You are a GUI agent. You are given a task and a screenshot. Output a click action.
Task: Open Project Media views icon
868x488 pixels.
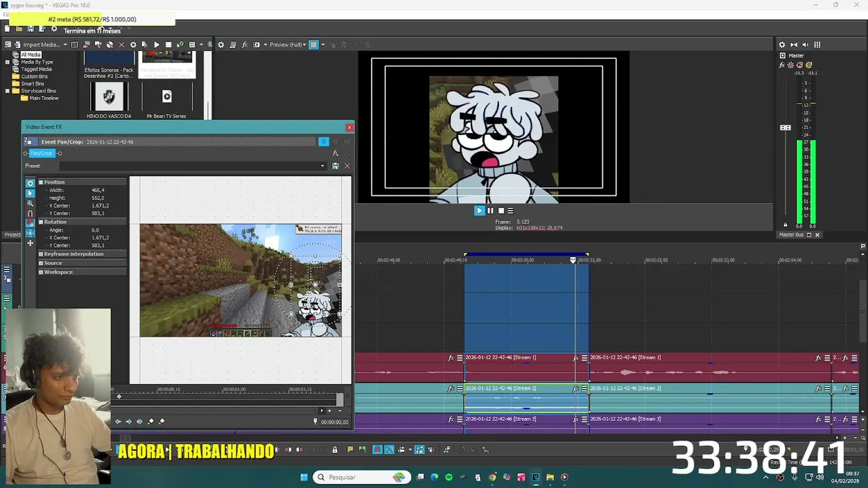point(192,45)
